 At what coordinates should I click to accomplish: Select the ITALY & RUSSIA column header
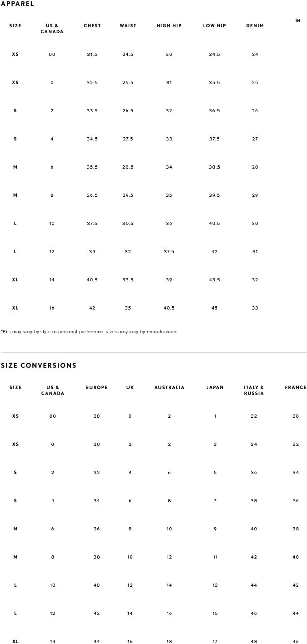(254, 390)
